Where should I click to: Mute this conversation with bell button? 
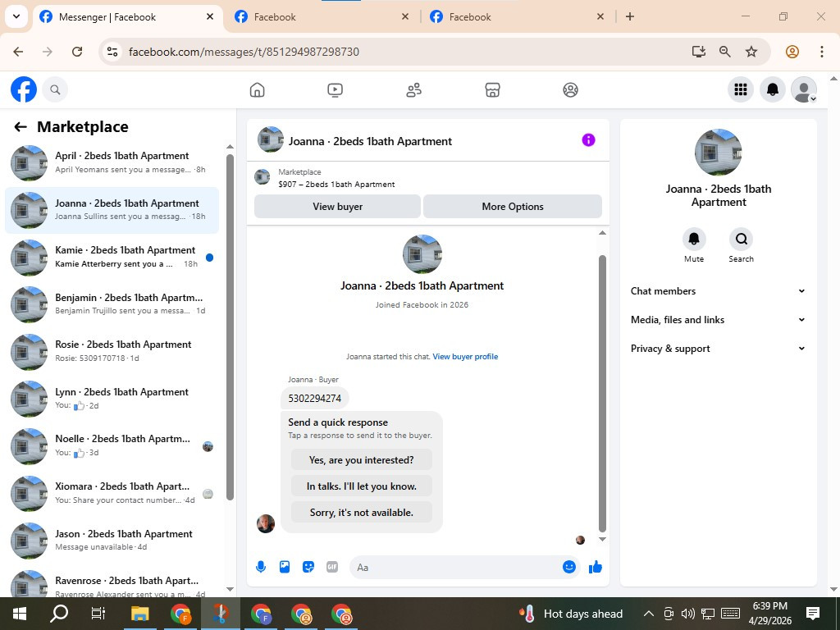tap(694, 239)
